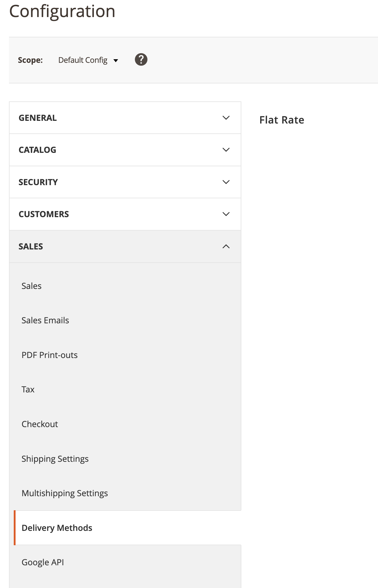Viewport: 378px width, 588px height.
Task: Collapse the SALES section chevron
Action: point(226,246)
